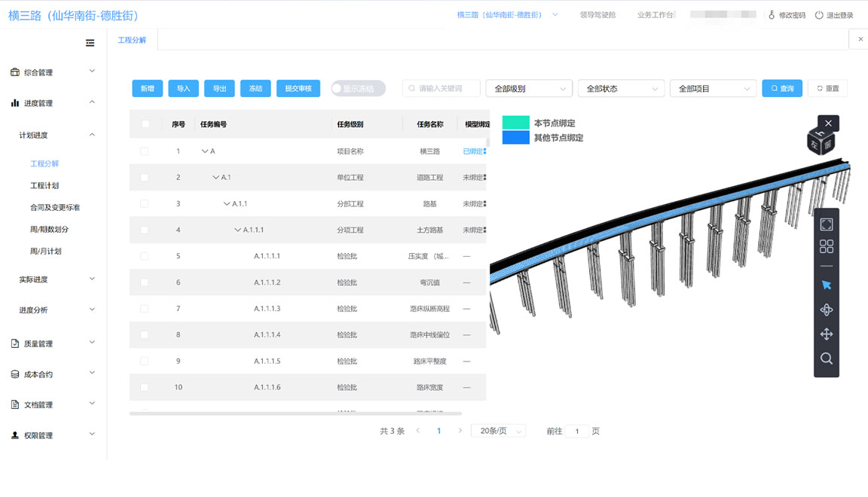Open the 20条/页 page size dropdown
The height and width of the screenshot is (497, 868).
(498, 431)
